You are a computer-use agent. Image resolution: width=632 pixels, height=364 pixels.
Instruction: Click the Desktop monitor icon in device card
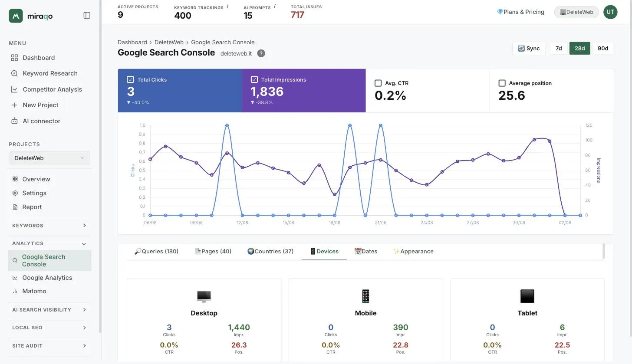click(204, 296)
